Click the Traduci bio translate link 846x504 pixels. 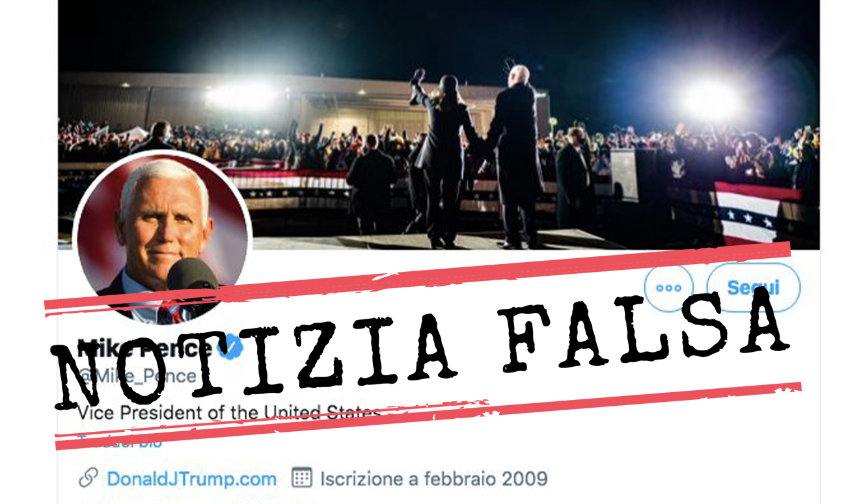click(x=120, y=442)
